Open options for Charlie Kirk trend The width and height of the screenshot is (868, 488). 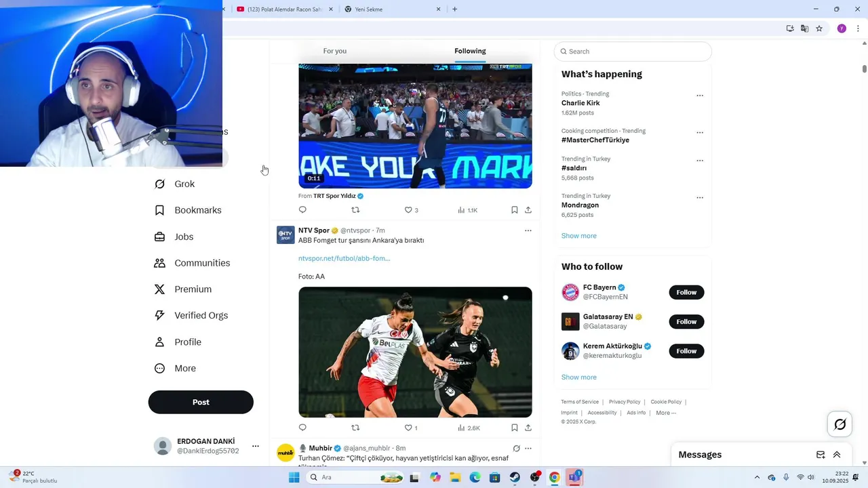point(700,96)
